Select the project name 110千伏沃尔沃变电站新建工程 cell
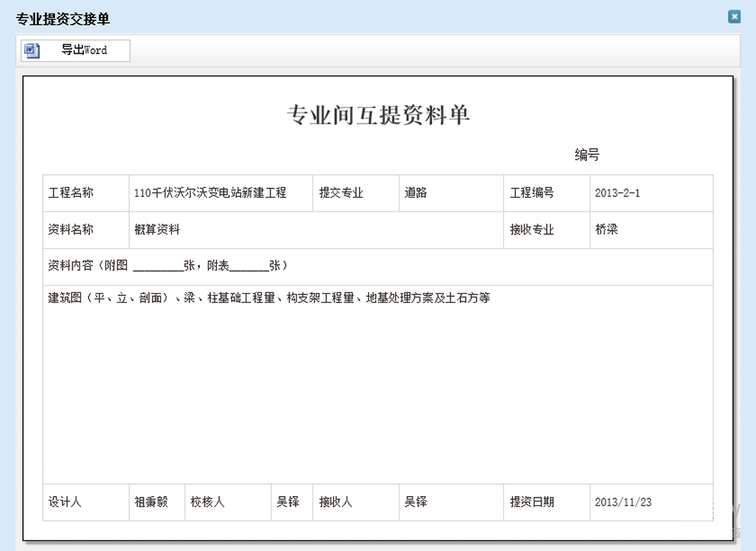The height and width of the screenshot is (551, 756). pos(210,193)
